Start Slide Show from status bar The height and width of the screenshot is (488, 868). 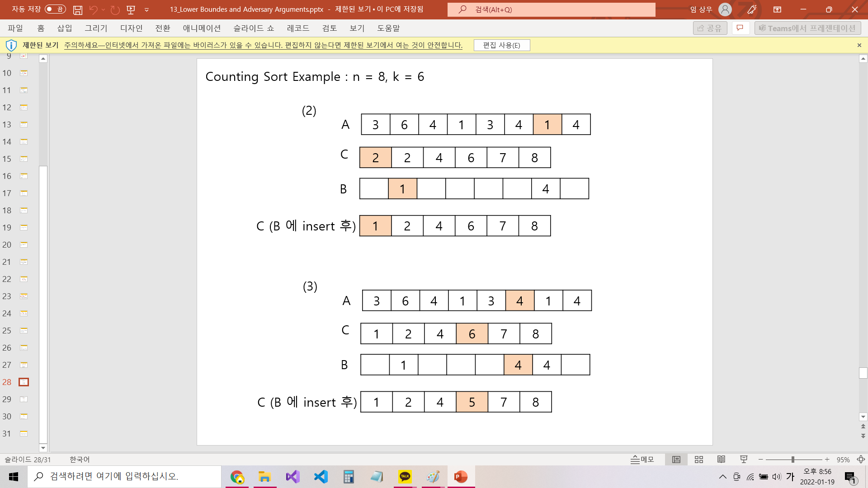744,460
